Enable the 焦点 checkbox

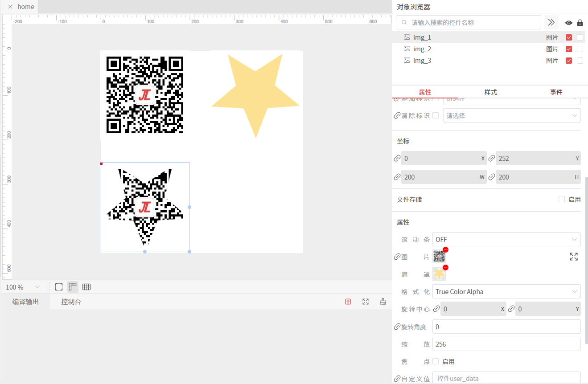436,361
